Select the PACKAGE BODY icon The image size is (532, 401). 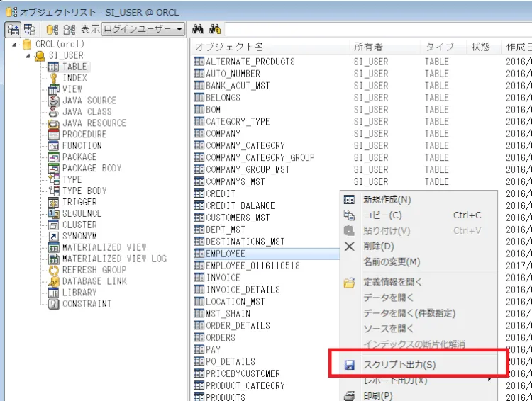[53, 169]
